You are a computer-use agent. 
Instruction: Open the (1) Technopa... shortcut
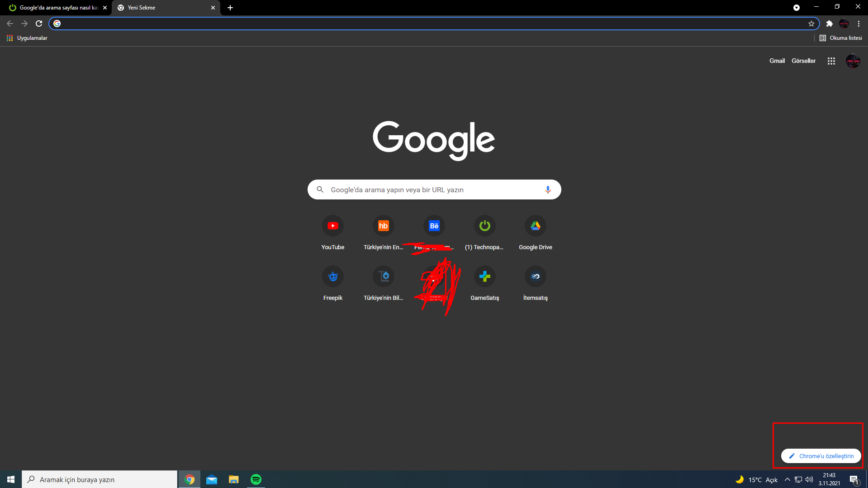(x=485, y=233)
